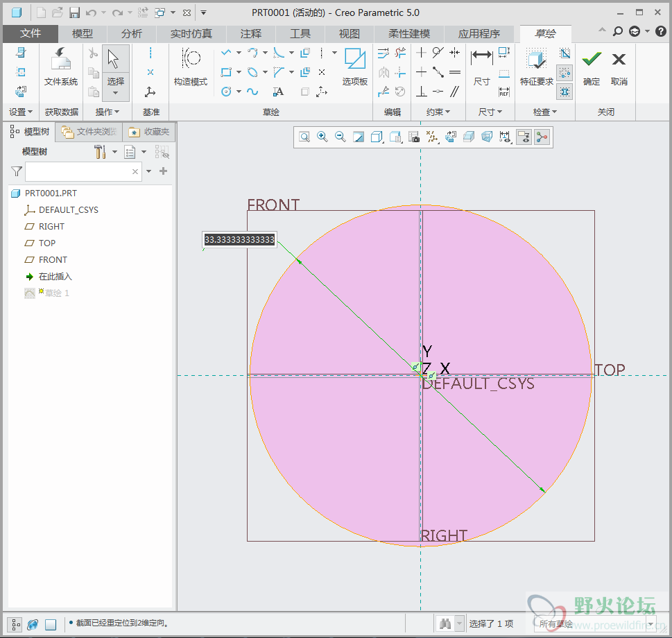Click the File System (文件系统) import icon
672x638 pixels.
61,67
